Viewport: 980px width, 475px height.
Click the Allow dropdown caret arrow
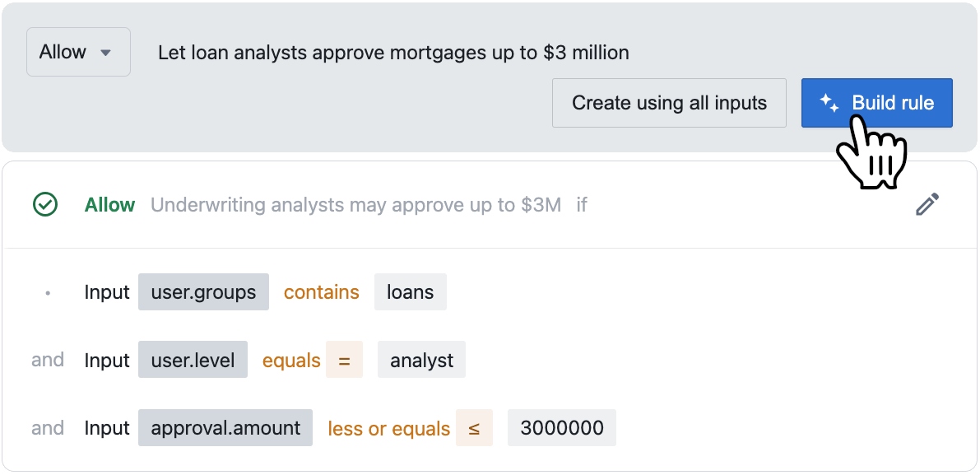(x=105, y=53)
